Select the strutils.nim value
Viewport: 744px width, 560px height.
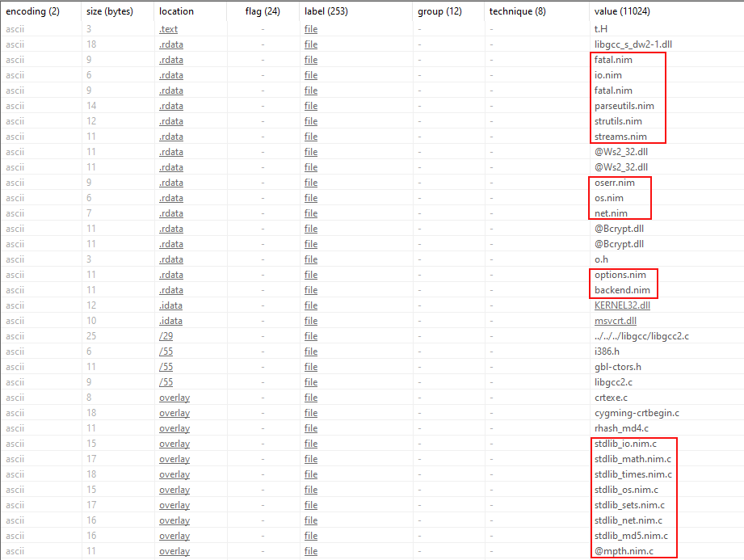point(618,121)
